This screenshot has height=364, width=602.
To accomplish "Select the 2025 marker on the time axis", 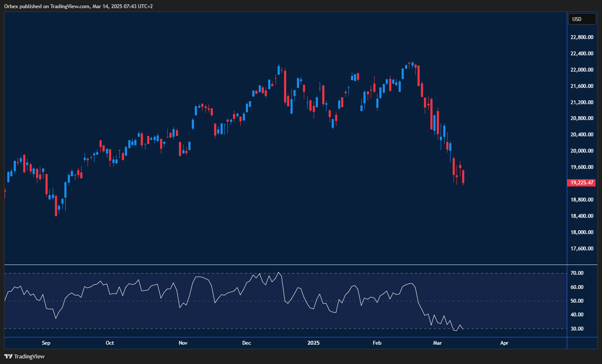I will (313, 343).
